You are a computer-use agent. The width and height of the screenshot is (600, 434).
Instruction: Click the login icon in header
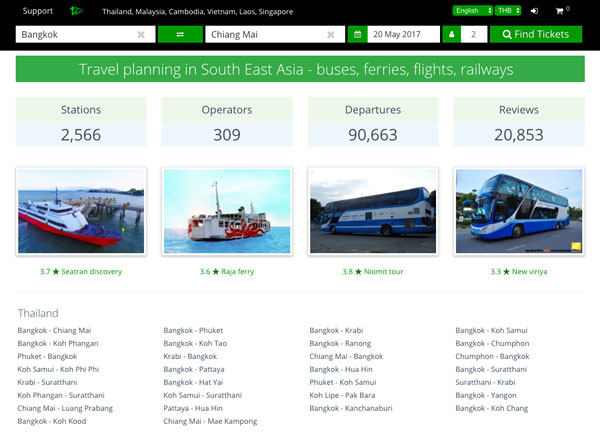coord(534,11)
